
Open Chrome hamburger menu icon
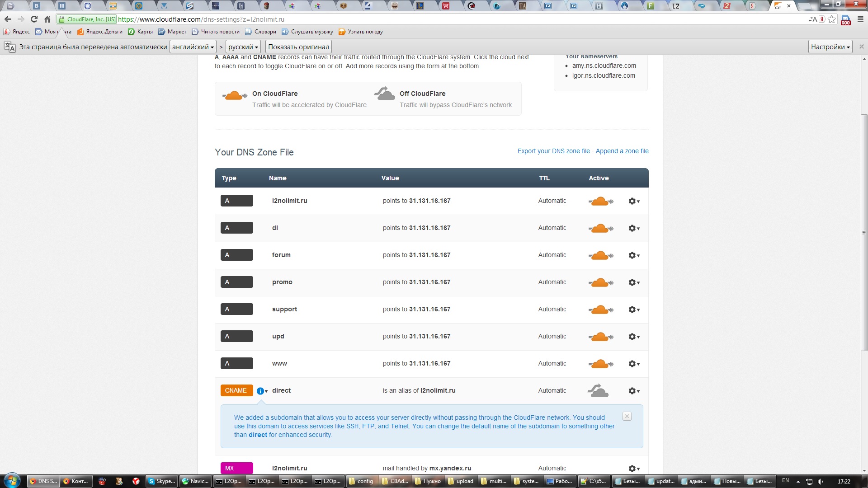pos(860,19)
